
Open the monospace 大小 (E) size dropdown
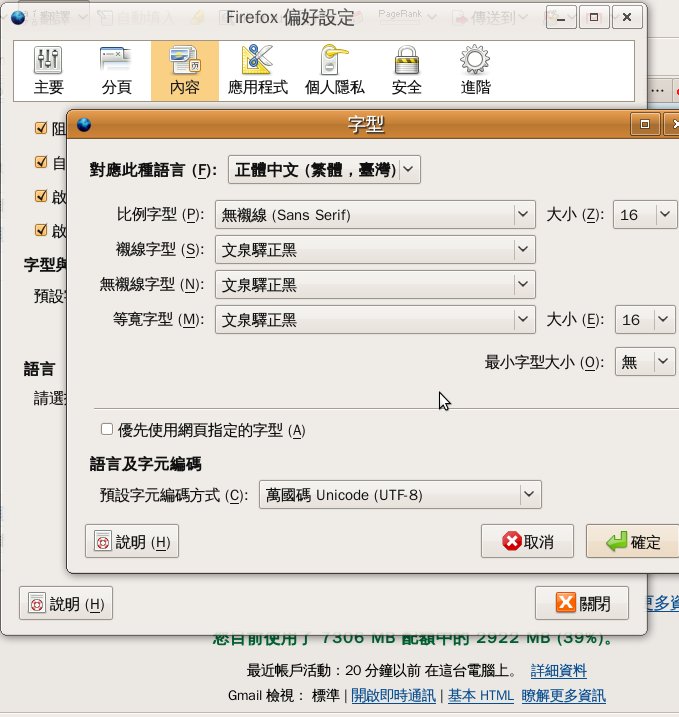645,320
